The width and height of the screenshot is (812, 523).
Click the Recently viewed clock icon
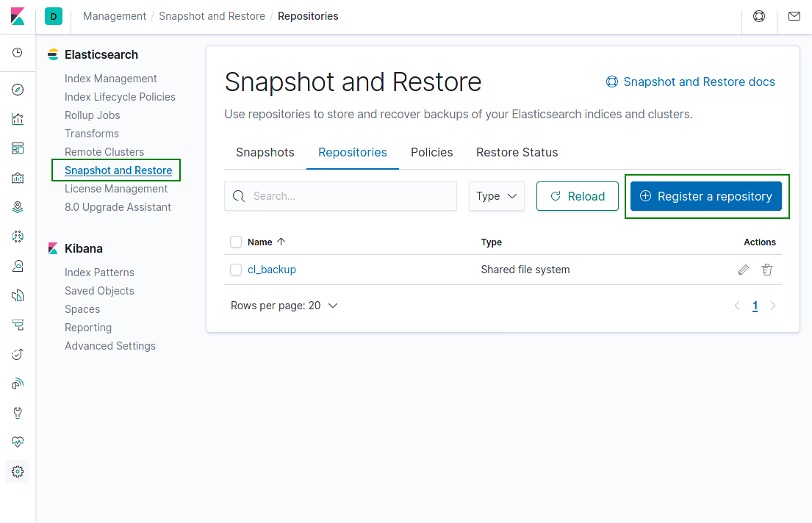pos(18,54)
